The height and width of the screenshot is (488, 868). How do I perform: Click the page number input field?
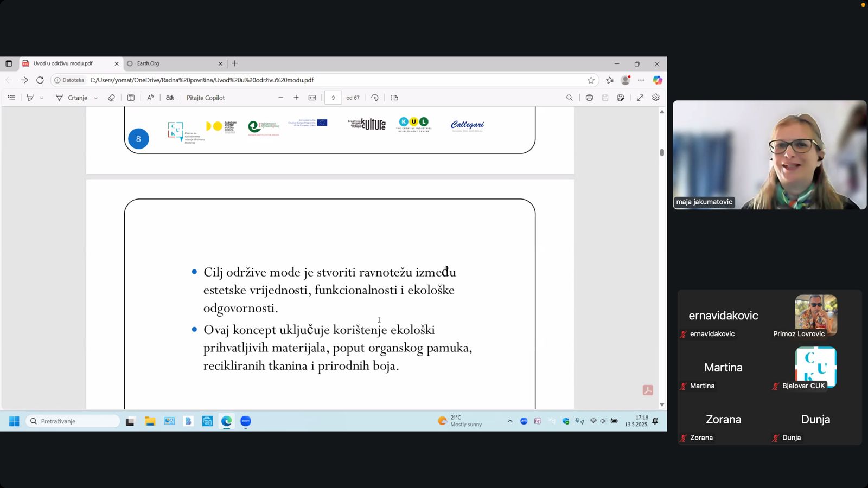[x=333, y=98]
